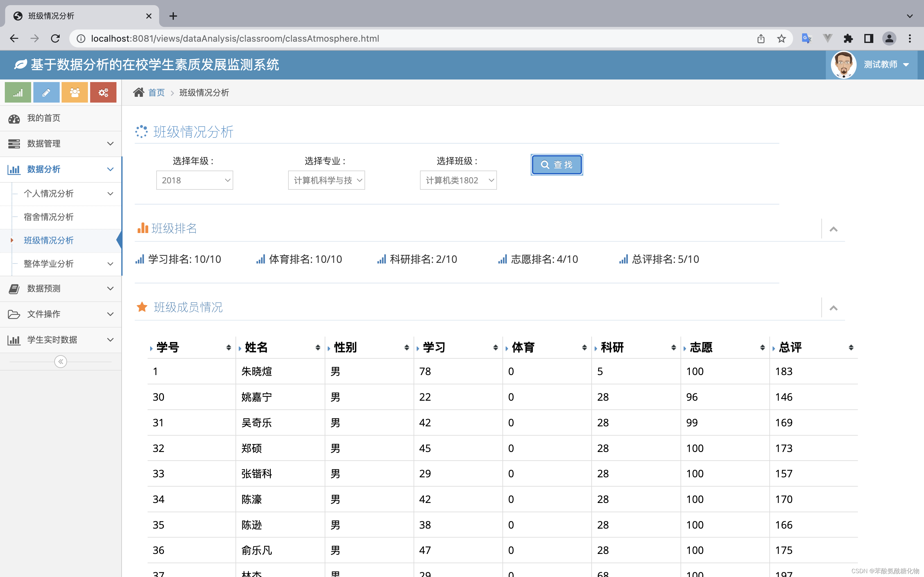Screen dimensions: 924x577
Task: Click the blue pencil edit shortcut button
Action: 46,92
